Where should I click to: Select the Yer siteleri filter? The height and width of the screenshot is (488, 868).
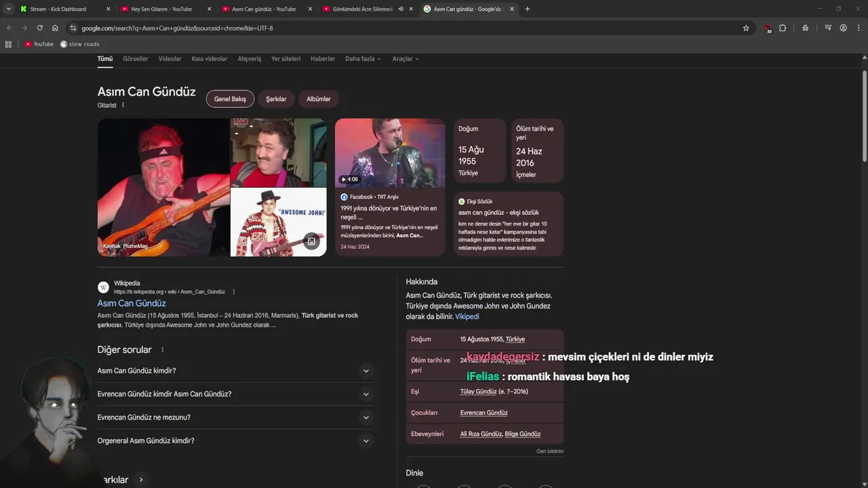pyautogui.click(x=285, y=59)
